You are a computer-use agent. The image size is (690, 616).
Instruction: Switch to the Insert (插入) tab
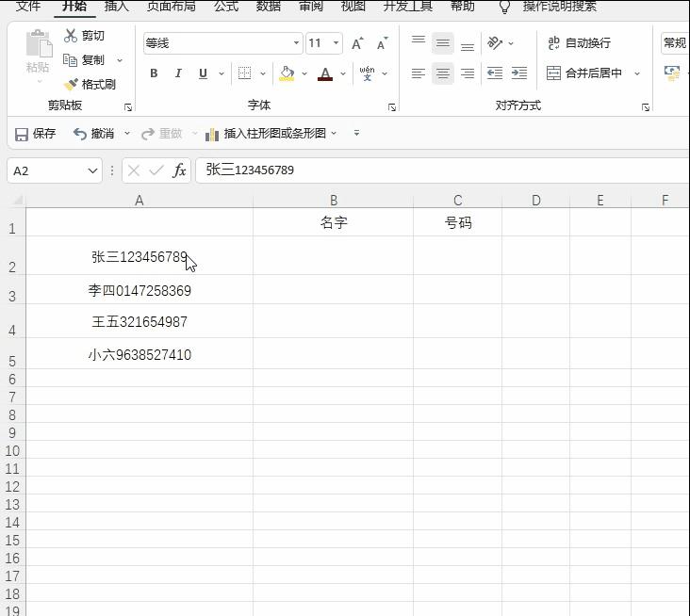117,6
